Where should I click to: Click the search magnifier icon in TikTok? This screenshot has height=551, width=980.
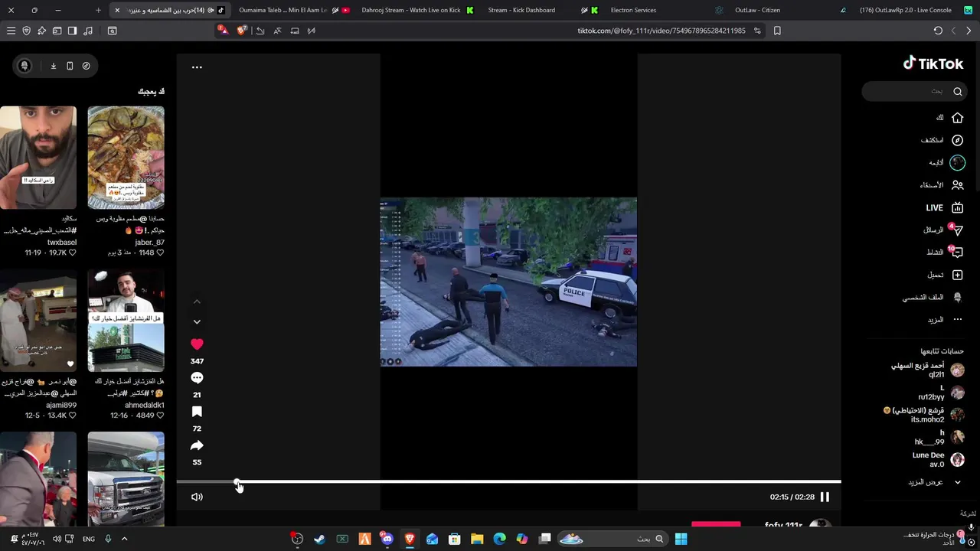(957, 91)
